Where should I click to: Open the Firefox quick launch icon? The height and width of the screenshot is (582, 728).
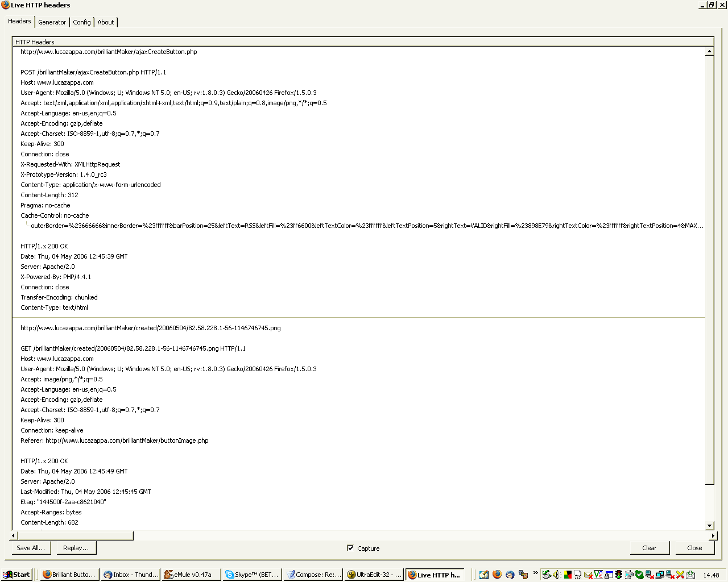point(497,575)
